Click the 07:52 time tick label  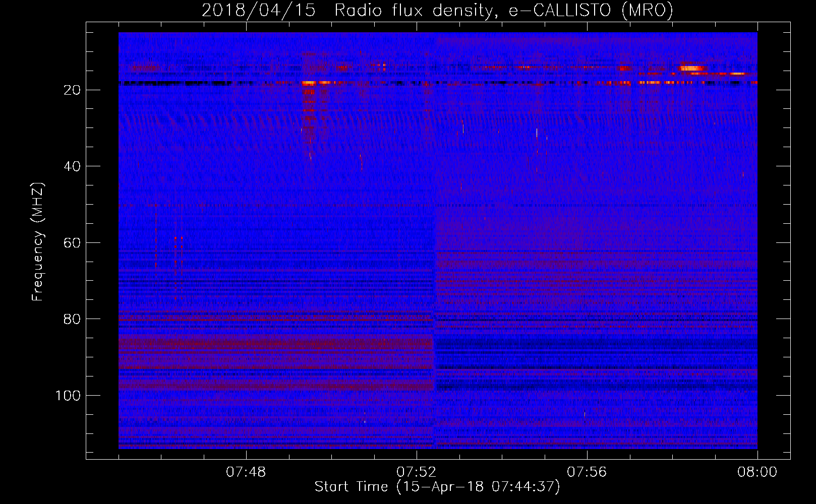(x=417, y=472)
